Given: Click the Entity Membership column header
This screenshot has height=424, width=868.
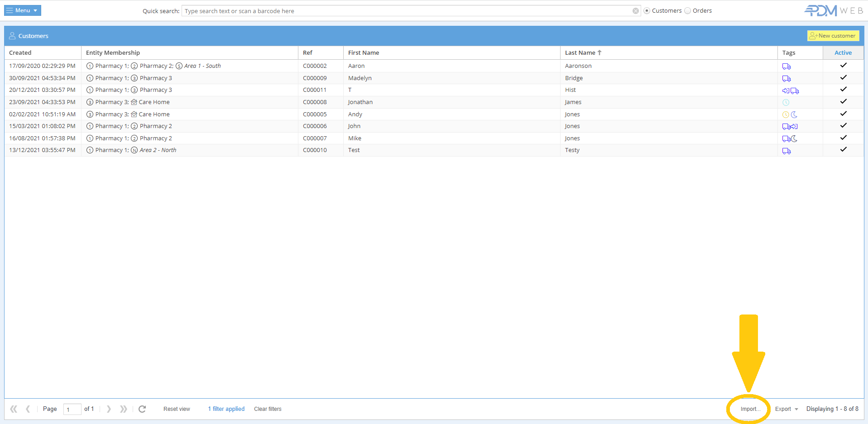Looking at the screenshot, I should [x=113, y=53].
